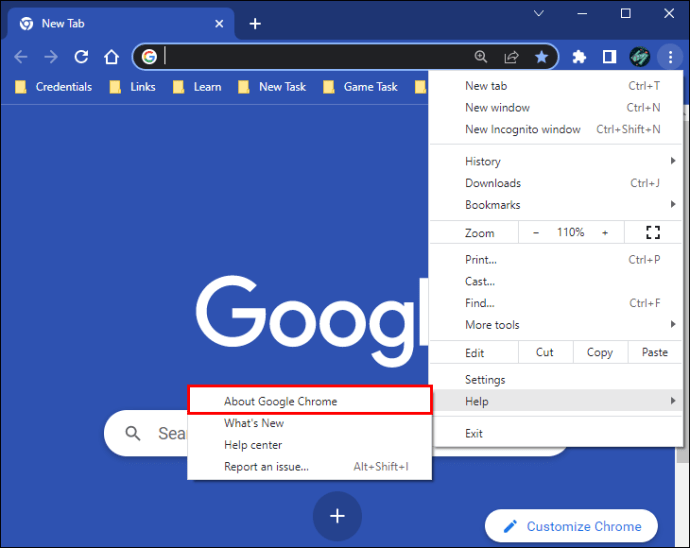Open the Links bookmark folder

tap(132, 87)
